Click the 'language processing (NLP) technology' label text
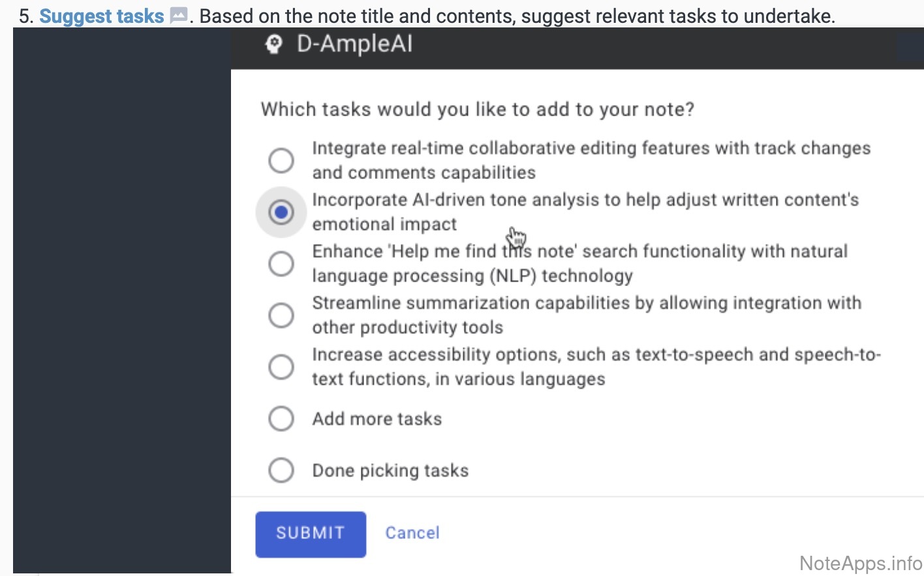This screenshot has height=576, width=924. [472, 276]
